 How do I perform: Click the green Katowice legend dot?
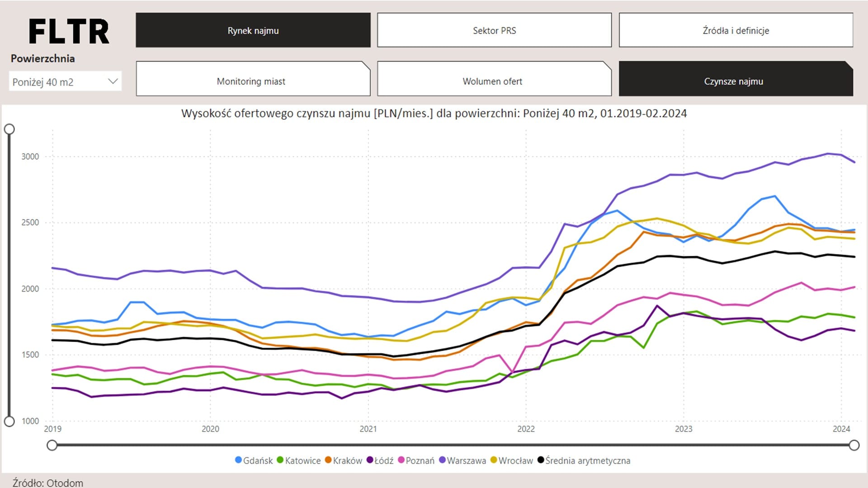280,460
